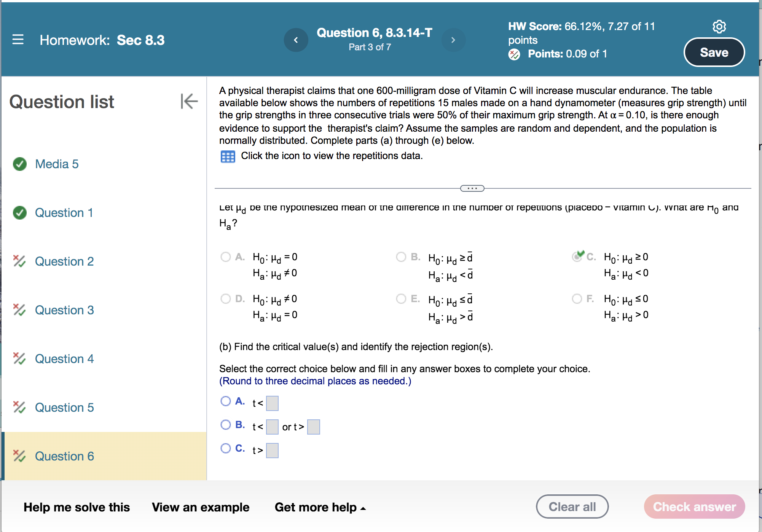
Task: Click the partial-credit icon next to Question 2
Action: pyautogui.click(x=19, y=261)
